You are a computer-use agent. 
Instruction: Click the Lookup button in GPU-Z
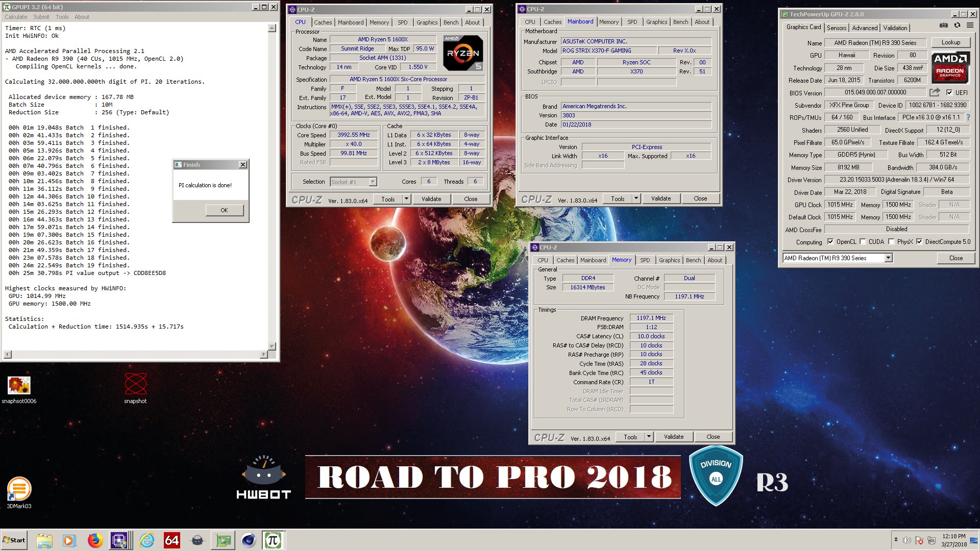(x=950, y=42)
